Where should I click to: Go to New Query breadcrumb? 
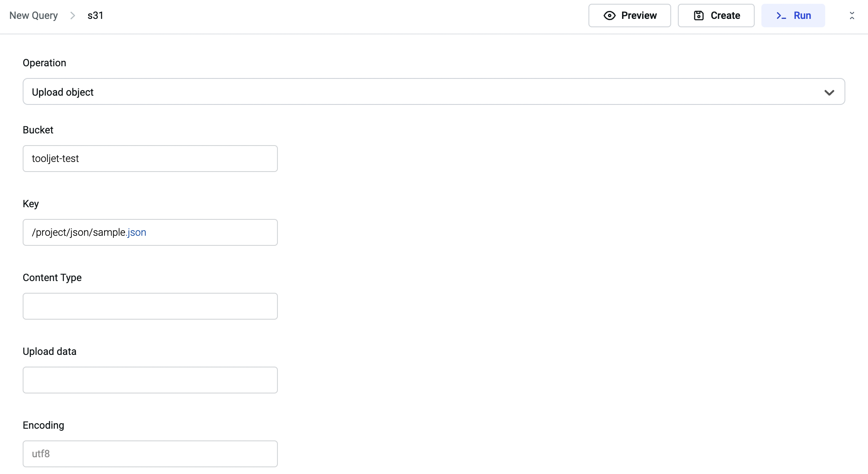[34, 16]
